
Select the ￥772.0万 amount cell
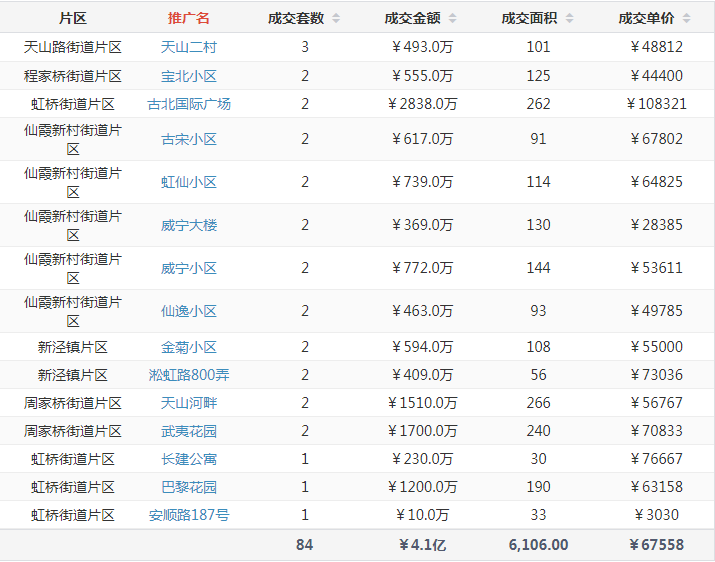click(422, 268)
